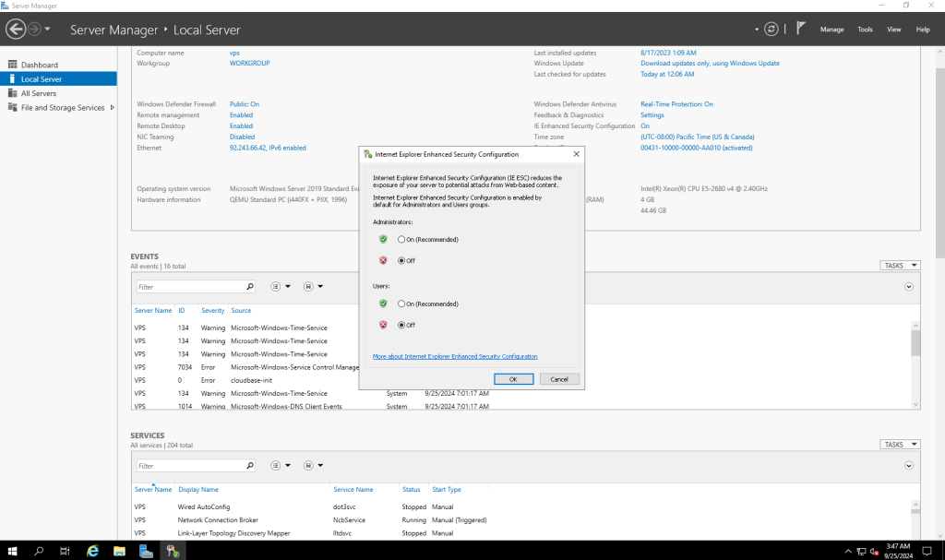Click the Services filter text field
This screenshot has width=945, height=560.
189,466
